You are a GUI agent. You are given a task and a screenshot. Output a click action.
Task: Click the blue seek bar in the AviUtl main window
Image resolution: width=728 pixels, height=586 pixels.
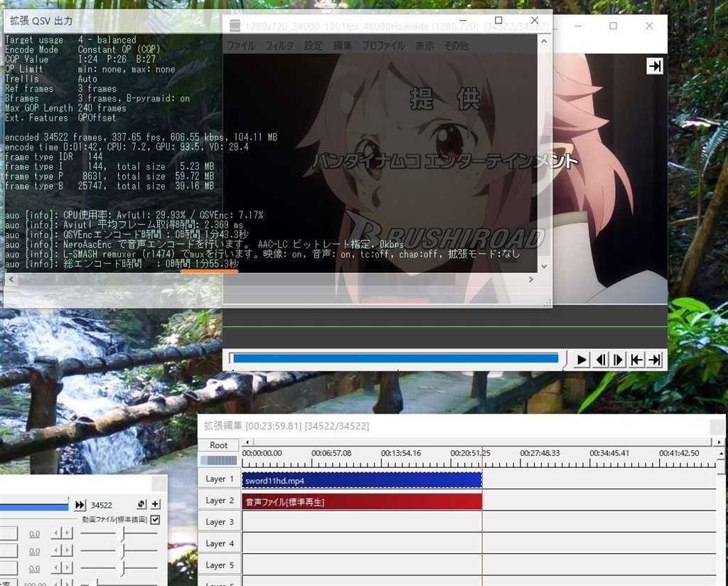(395, 358)
